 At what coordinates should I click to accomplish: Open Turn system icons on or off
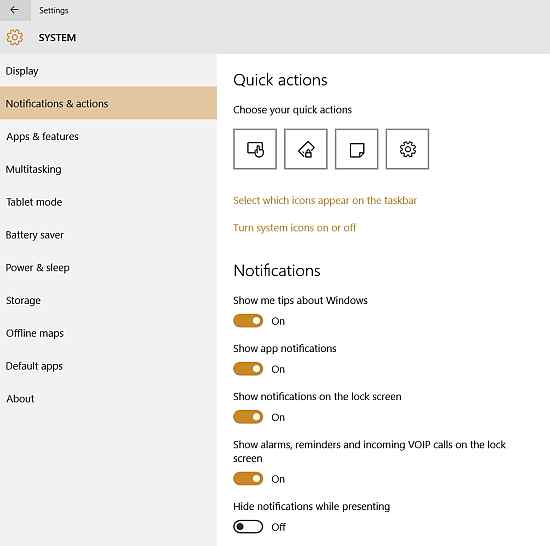click(294, 228)
